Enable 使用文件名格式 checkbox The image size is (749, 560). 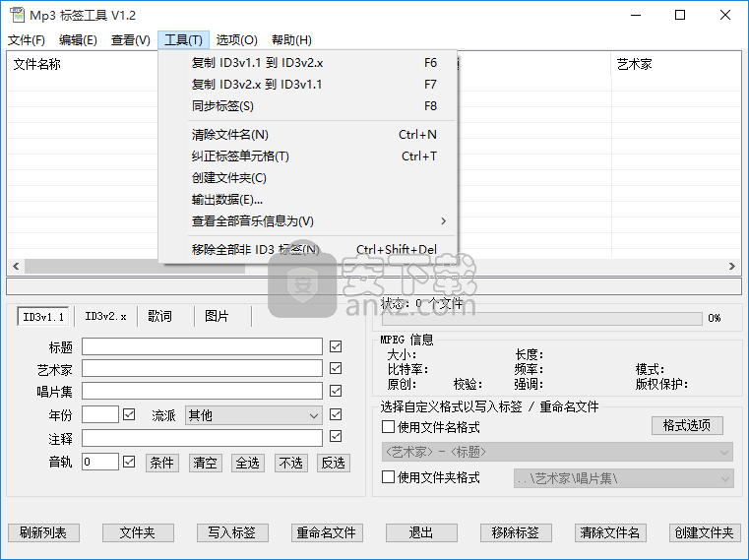388,426
